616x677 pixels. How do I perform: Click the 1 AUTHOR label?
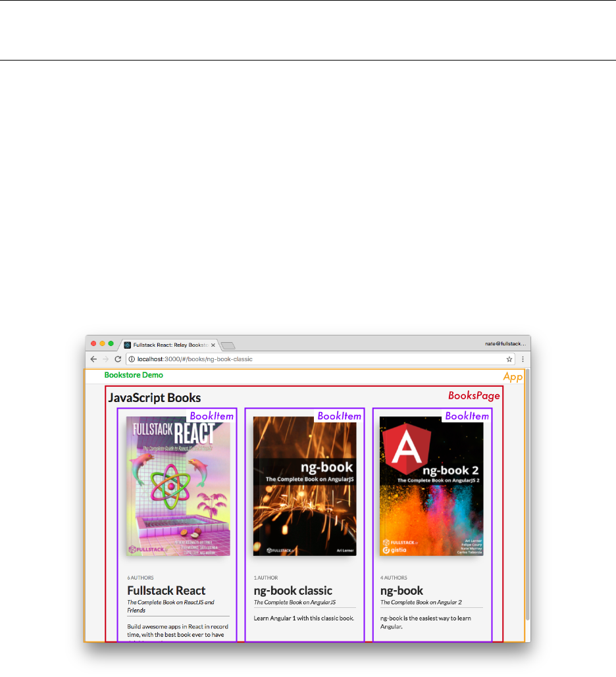(x=266, y=578)
